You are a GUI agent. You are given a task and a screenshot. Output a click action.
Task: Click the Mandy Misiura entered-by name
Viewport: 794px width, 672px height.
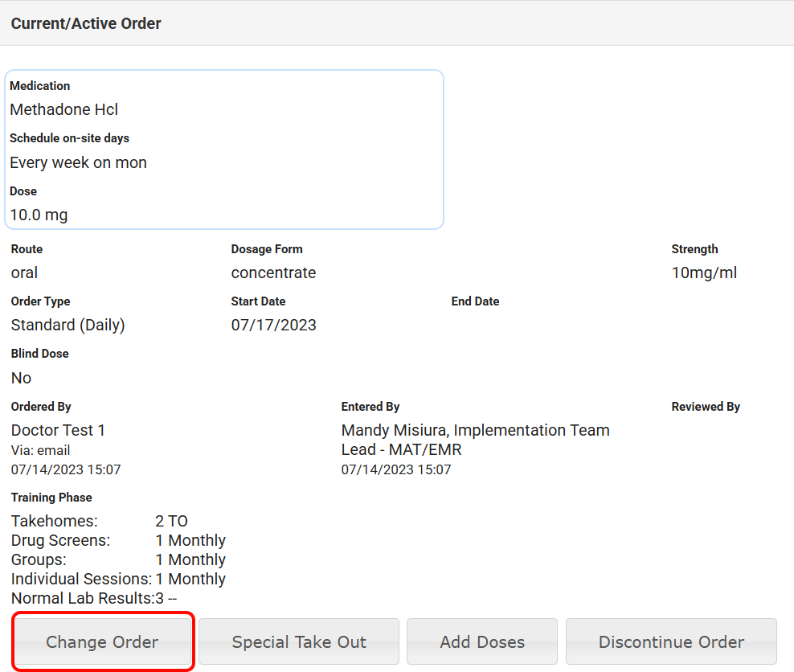pos(475,431)
